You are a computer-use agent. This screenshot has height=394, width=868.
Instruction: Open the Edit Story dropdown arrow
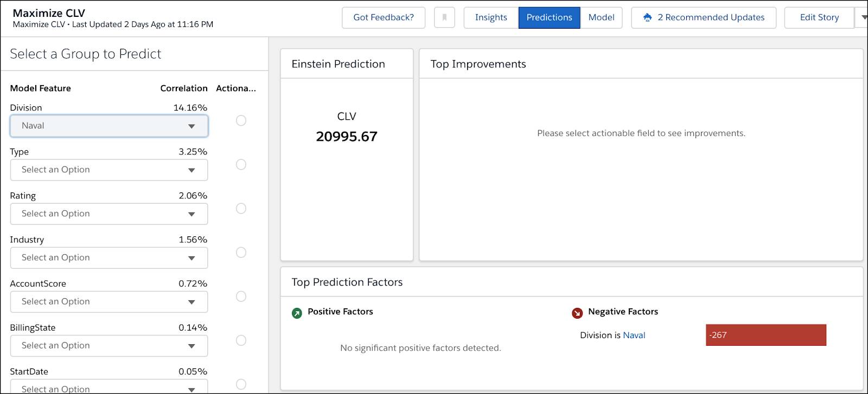(x=862, y=17)
